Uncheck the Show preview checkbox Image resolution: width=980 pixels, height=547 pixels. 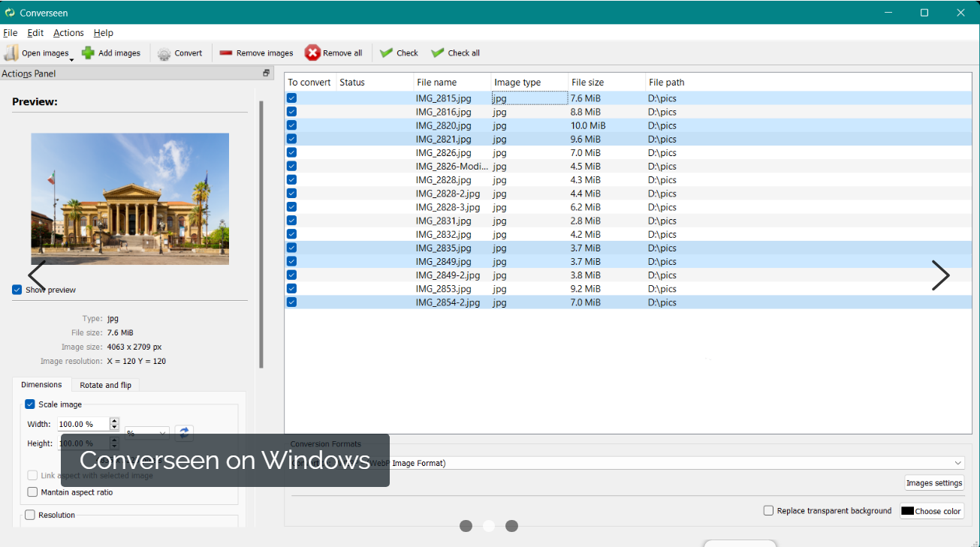coord(17,290)
